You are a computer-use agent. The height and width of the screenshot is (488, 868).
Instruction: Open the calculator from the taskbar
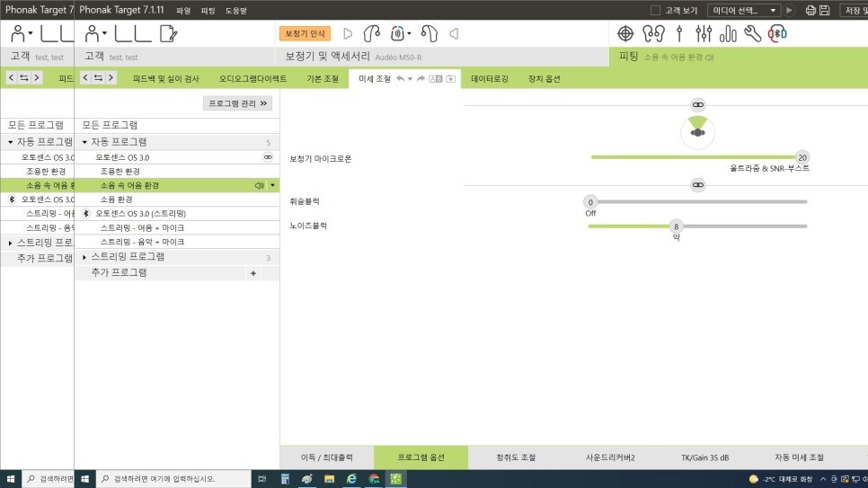click(x=285, y=479)
